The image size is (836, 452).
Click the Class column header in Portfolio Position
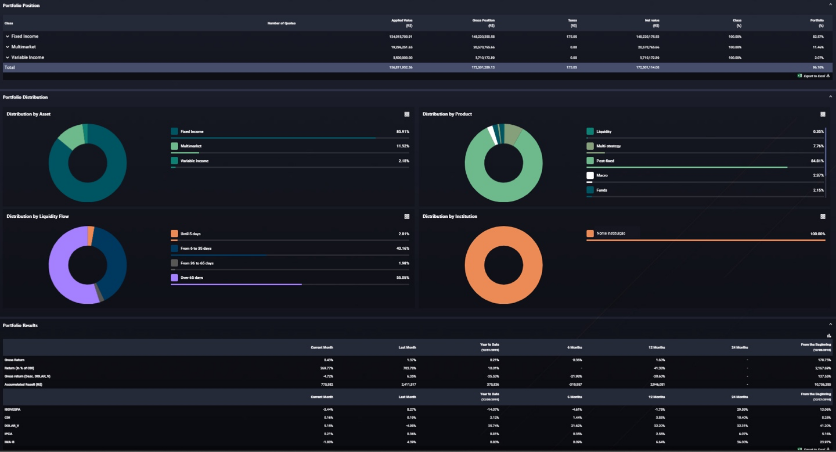(9, 23)
